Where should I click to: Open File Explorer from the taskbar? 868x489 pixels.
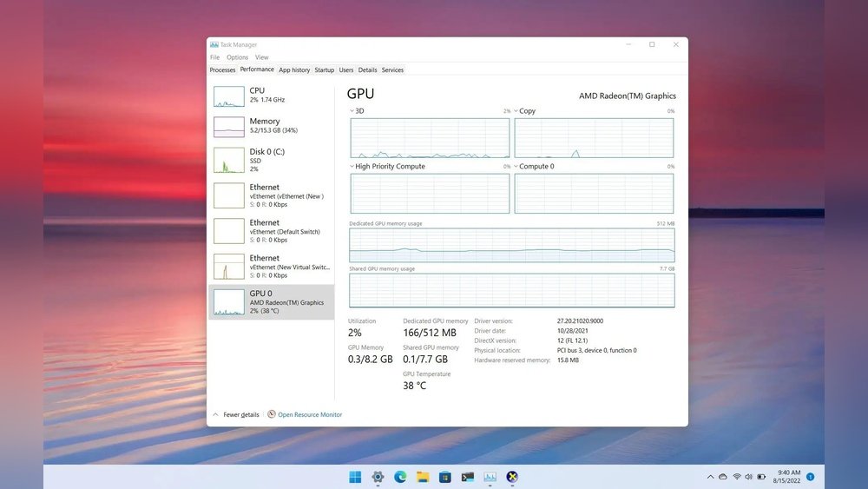423,477
